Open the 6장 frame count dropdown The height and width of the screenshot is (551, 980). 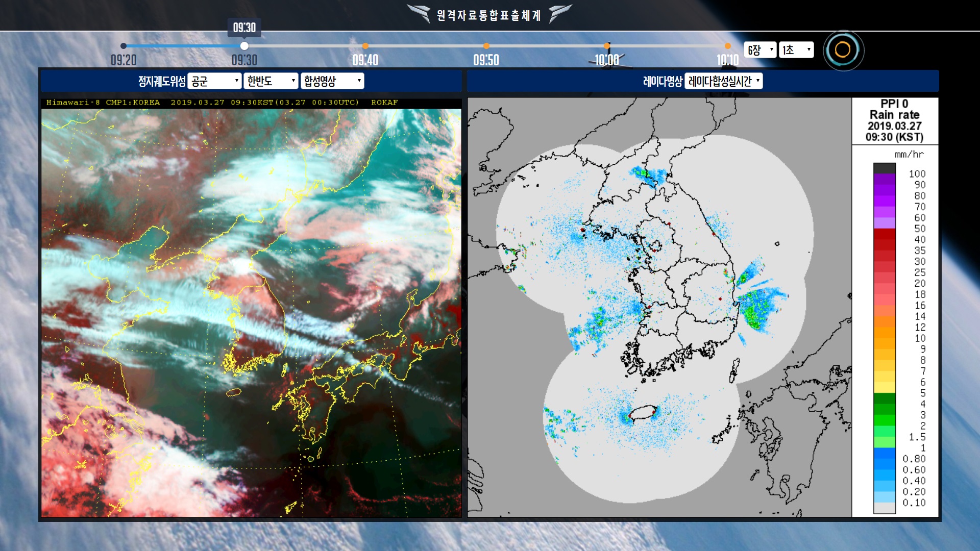point(760,50)
